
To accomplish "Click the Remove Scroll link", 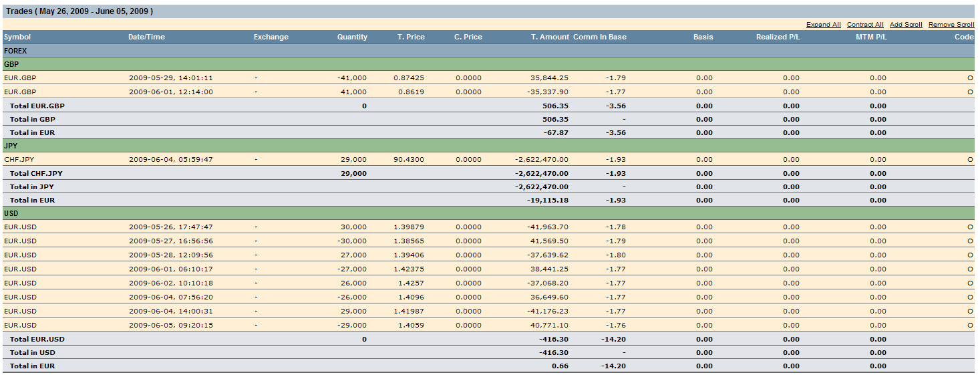I will point(951,25).
